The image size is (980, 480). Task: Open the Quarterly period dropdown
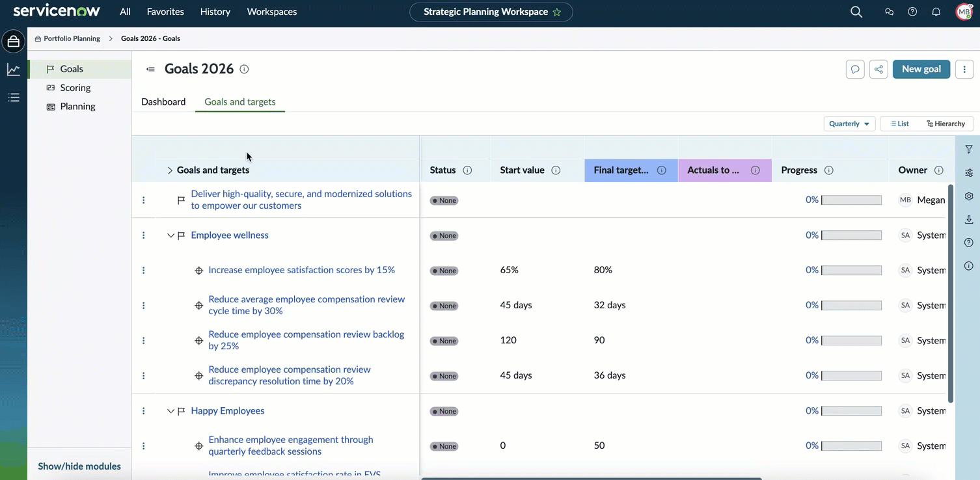(x=849, y=124)
